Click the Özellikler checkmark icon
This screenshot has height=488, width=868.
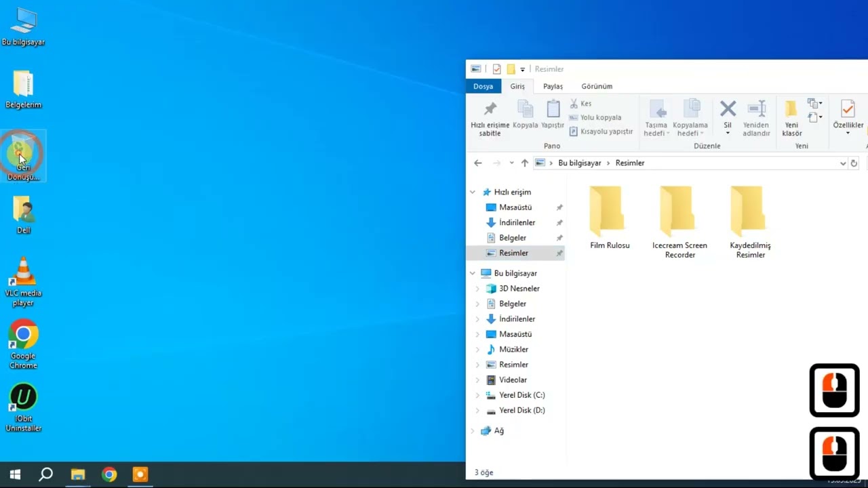(848, 108)
